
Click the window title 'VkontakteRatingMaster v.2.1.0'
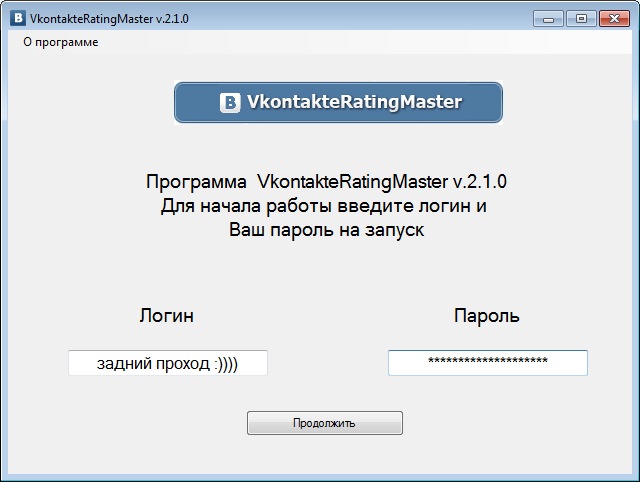pyautogui.click(x=109, y=19)
